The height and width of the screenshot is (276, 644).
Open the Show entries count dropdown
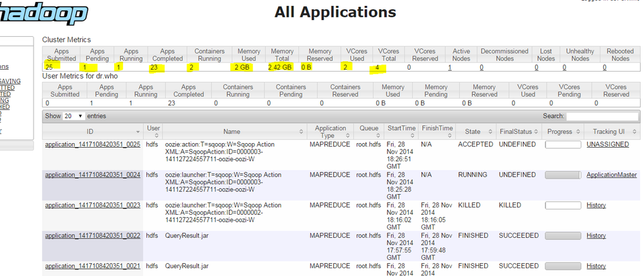coord(74,116)
